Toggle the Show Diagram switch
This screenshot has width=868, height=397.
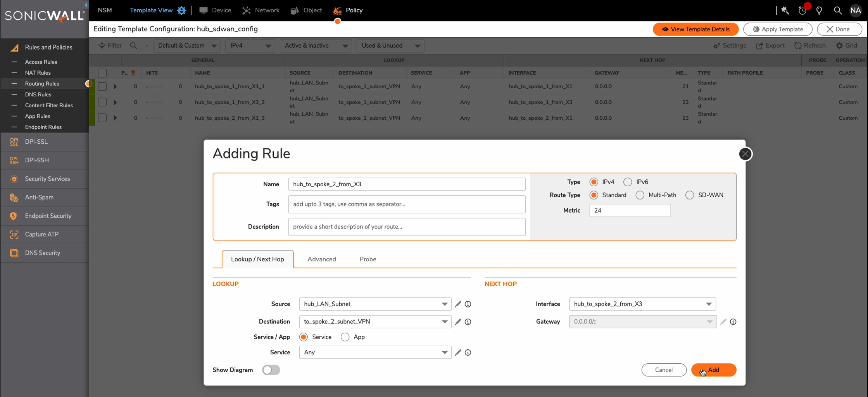click(271, 370)
